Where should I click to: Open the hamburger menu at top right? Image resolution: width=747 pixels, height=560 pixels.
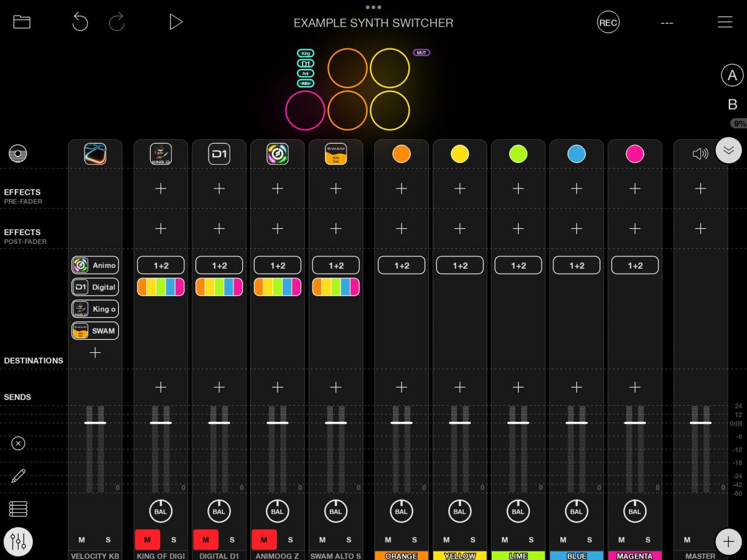pos(725,22)
